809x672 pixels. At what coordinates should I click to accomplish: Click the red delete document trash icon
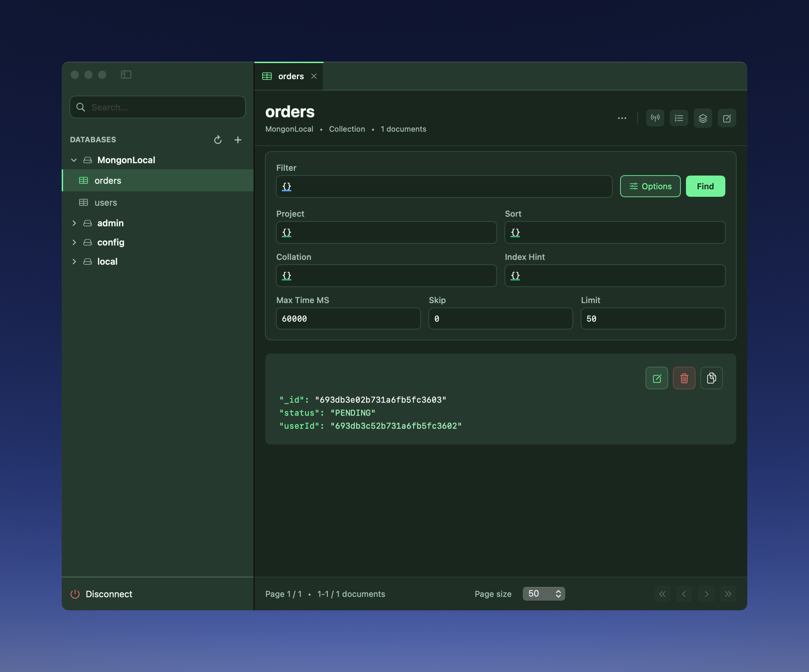(x=684, y=378)
